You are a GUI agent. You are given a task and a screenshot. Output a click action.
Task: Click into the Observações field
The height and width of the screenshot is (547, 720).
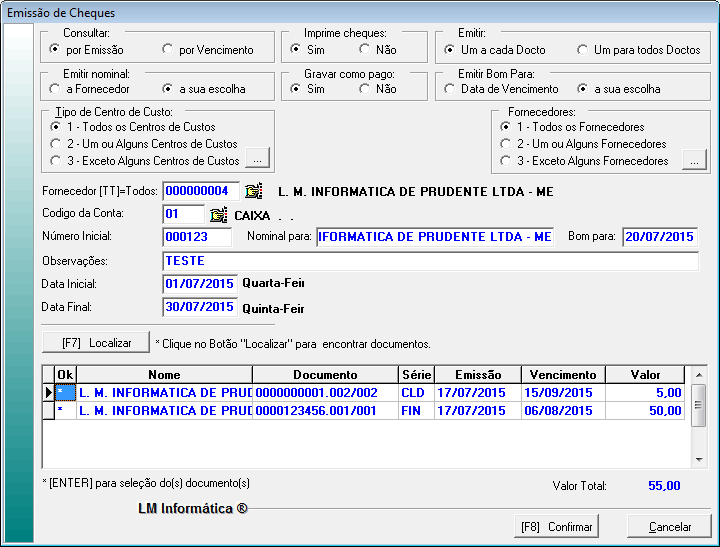click(x=430, y=261)
